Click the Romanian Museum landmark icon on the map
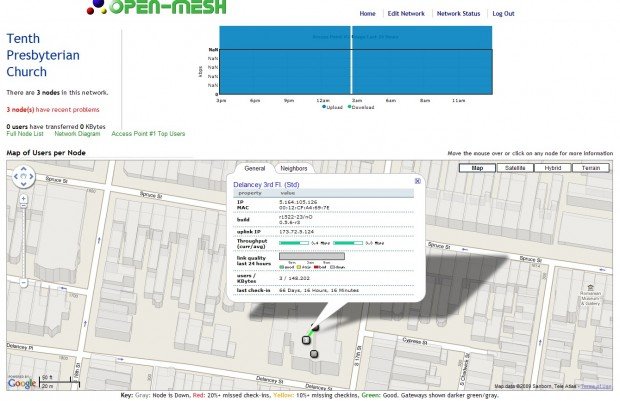The height and width of the screenshot is (401, 620). coord(590,288)
